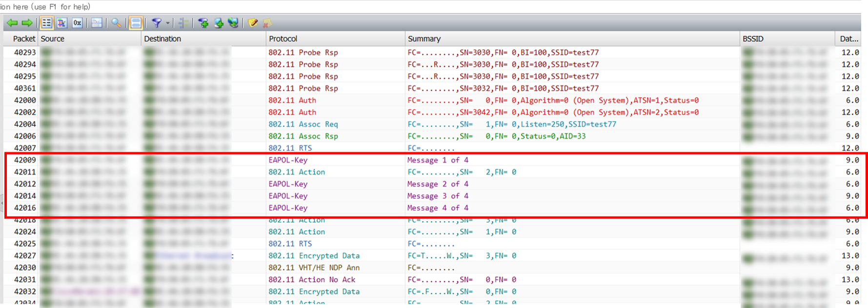868x308 pixels.
Task: Open the filter dropdown arrow
Action: tap(167, 23)
